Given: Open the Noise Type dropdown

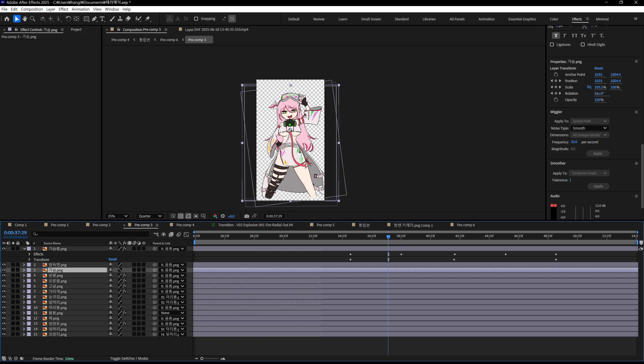Looking at the screenshot, I should pyautogui.click(x=589, y=128).
